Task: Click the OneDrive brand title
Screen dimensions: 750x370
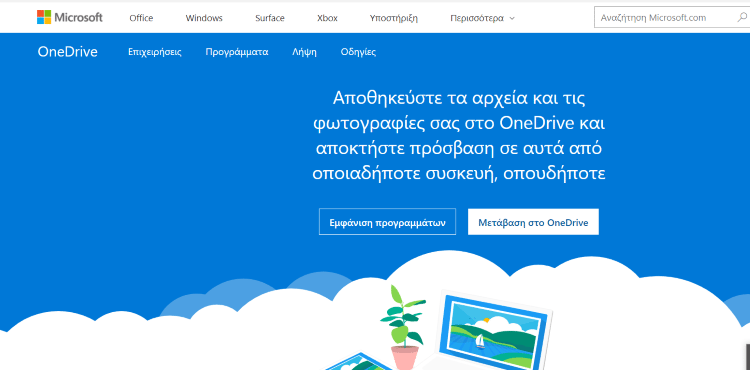Action: 67,52
